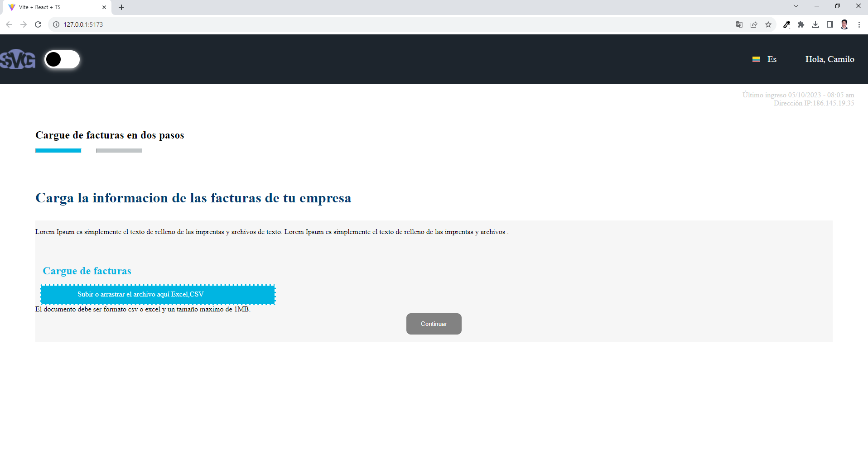Open the tab search chevron
Screen dimensions: 868x464
(796, 6)
